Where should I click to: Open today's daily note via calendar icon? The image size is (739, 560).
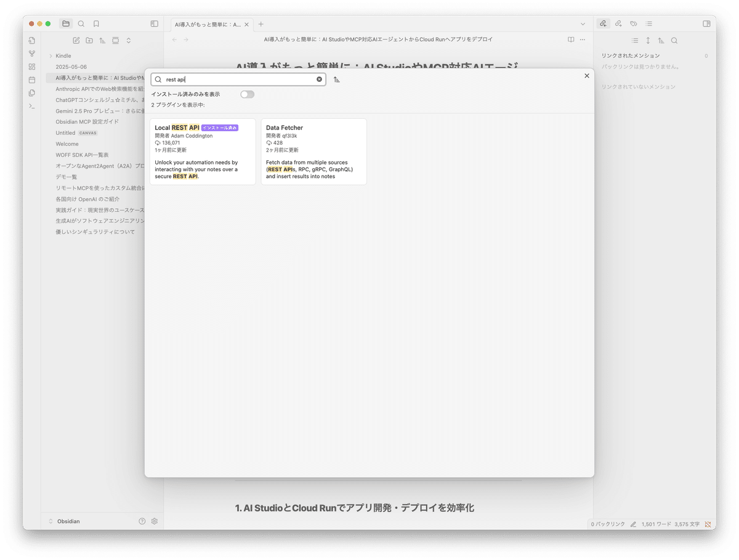coord(32,79)
